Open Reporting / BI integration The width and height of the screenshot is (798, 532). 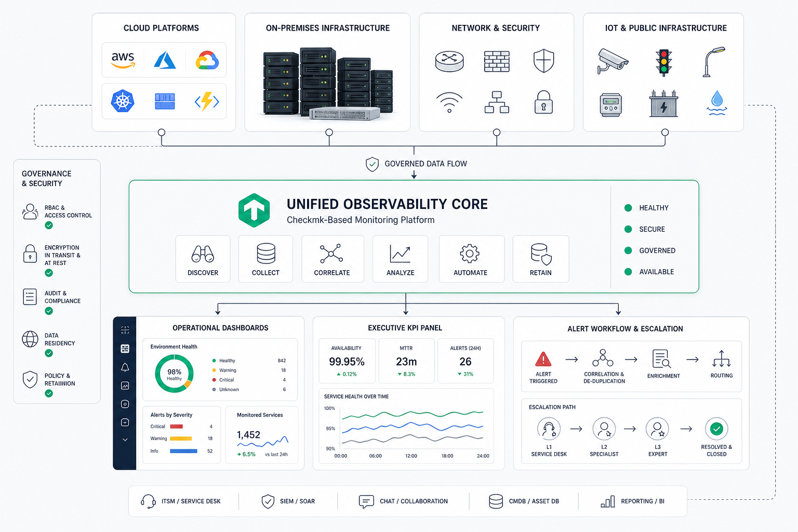click(x=632, y=501)
